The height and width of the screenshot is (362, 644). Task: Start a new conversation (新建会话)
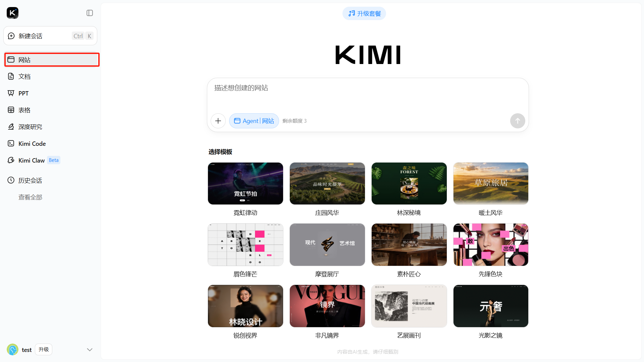[x=50, y=36]
